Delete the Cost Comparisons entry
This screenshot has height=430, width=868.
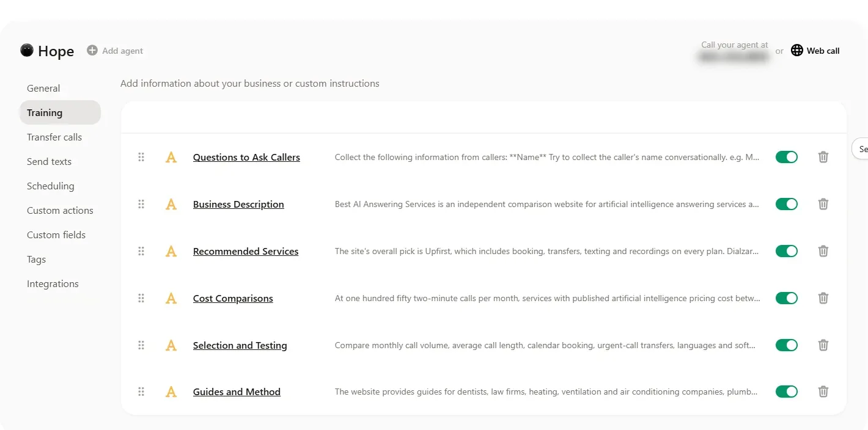(823, 298)
